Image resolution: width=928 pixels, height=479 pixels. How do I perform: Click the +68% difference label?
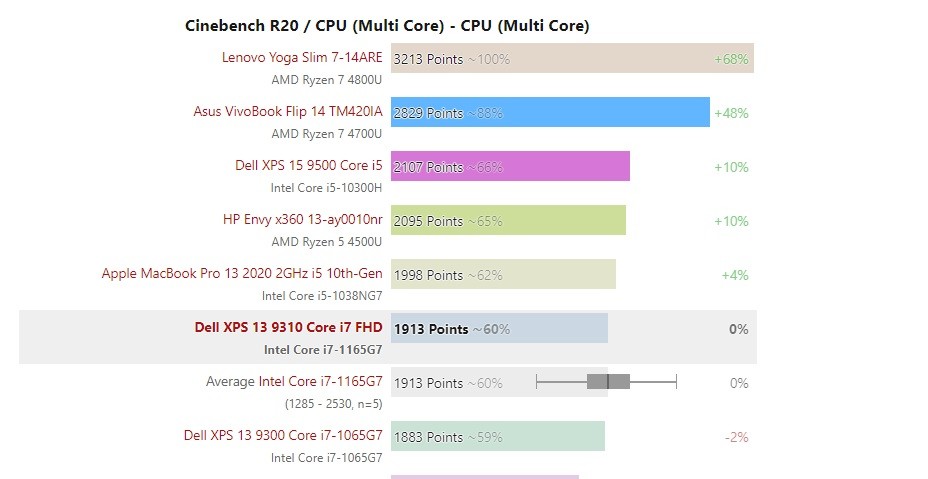(x=731, y=59)
